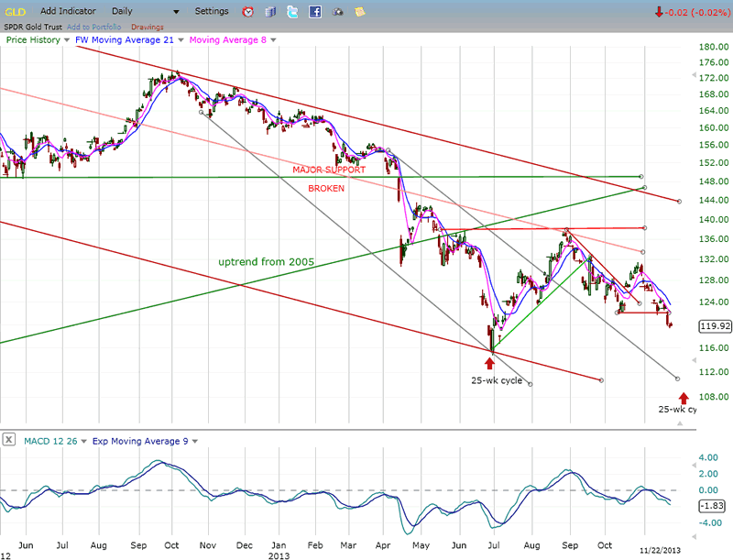
Task: Click the book/notes icon in toolbar
Action: (x=270, y=12)
